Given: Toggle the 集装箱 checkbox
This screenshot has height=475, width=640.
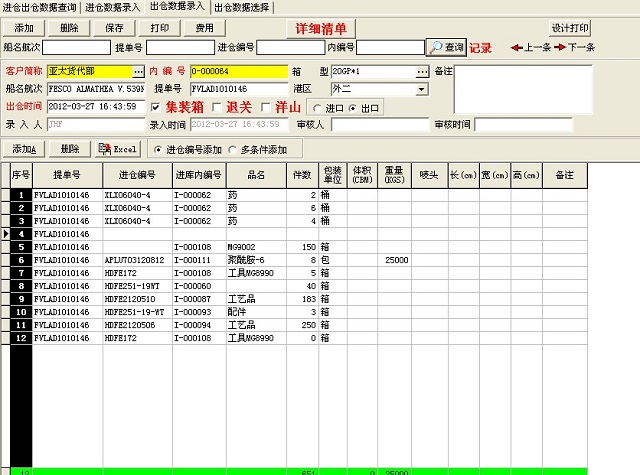Looking at the screenshot, I should point(155,107).
